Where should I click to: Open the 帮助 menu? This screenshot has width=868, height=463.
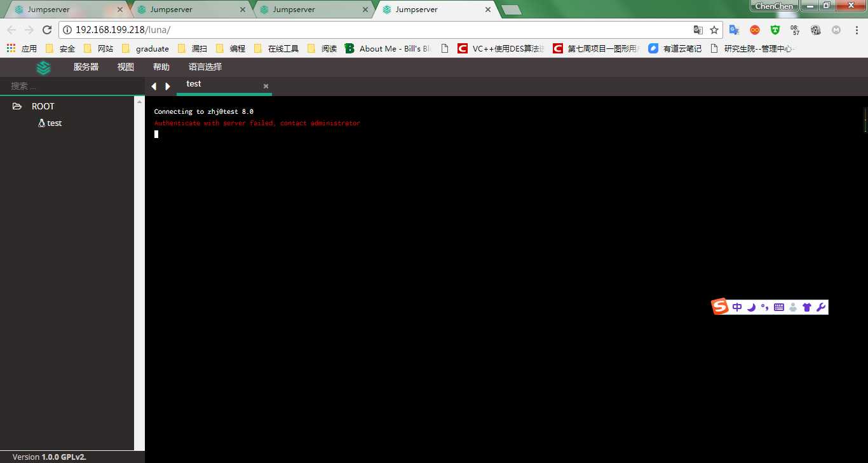pos(161,67)
